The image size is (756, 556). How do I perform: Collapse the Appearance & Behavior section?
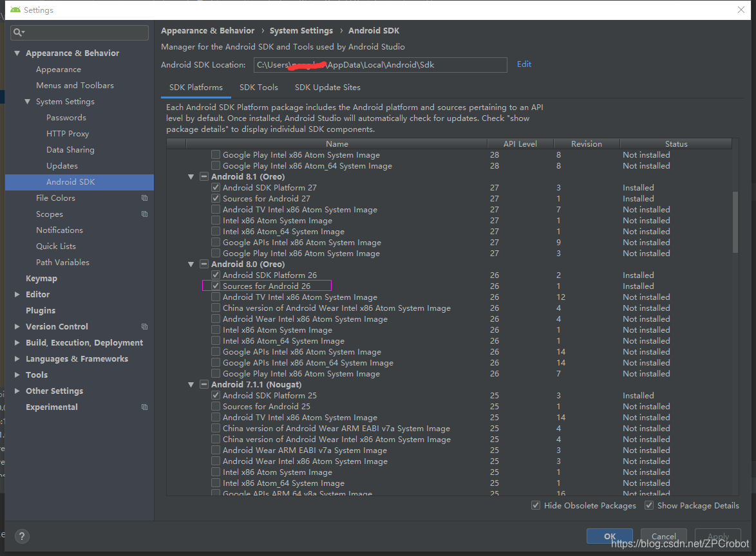17,53
